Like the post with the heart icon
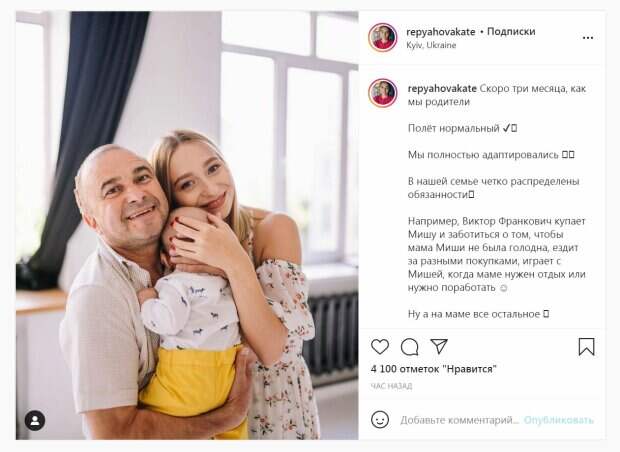Viewport: 620px width, 452px height. pos(380,346)
